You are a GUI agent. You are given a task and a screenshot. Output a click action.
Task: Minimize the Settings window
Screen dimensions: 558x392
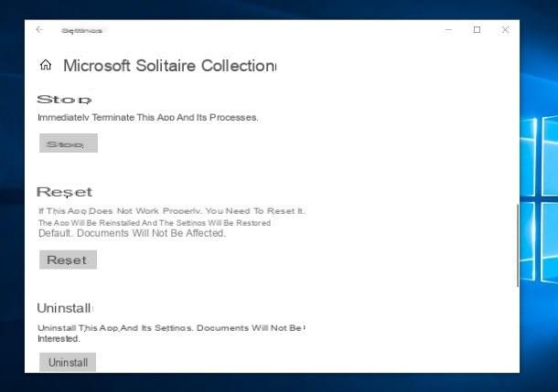tap(449, 30)
